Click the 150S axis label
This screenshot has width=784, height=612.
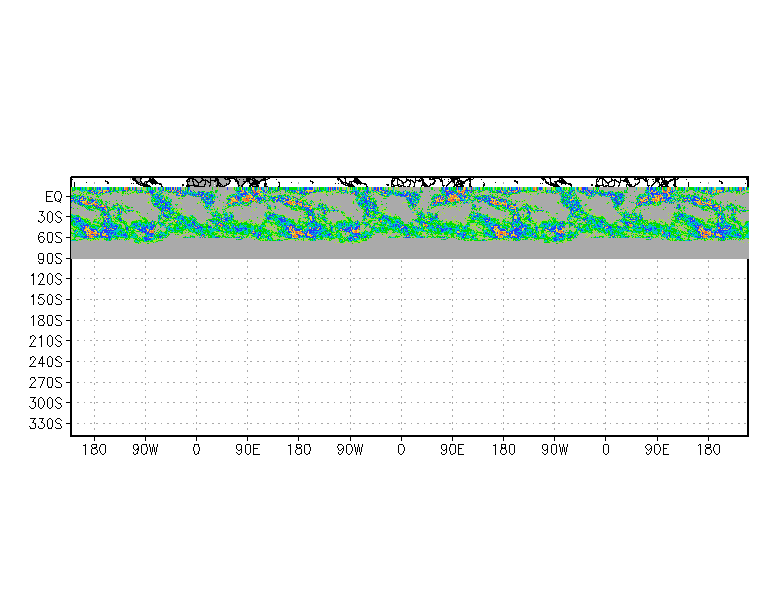point(46,300)
